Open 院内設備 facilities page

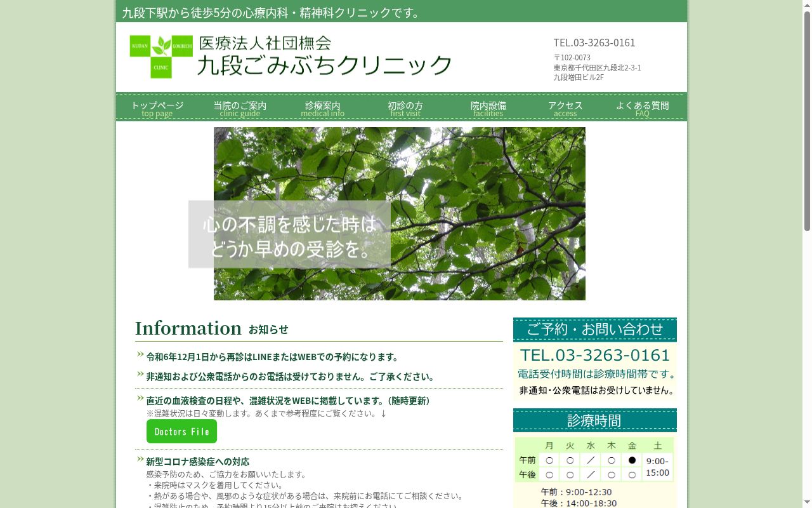pyautogui.click(x=488, y=109)
